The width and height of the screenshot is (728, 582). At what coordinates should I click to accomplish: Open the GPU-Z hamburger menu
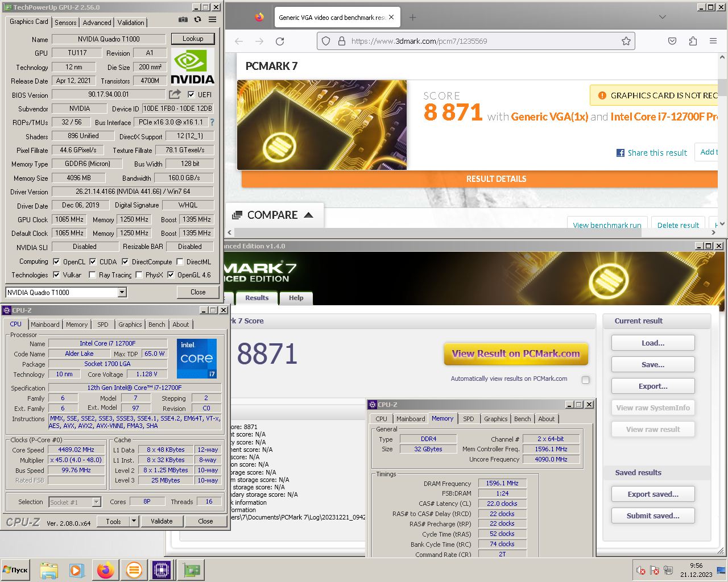click(212, 19)
